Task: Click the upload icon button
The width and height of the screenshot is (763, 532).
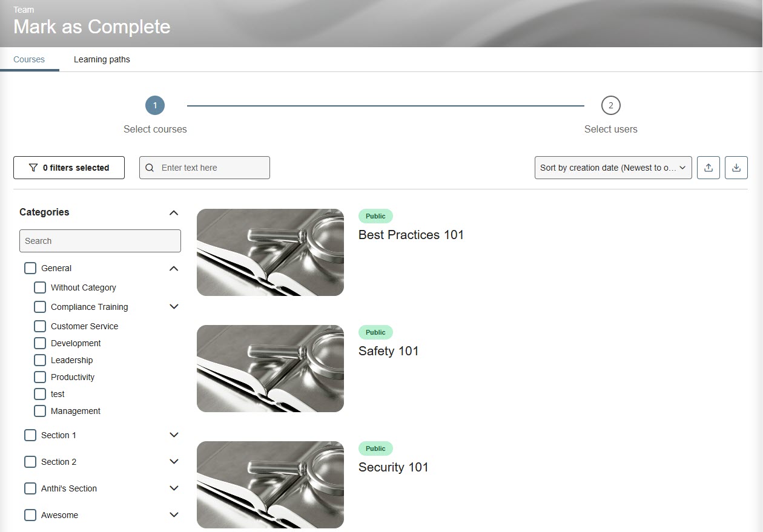Action: (708, 168)
